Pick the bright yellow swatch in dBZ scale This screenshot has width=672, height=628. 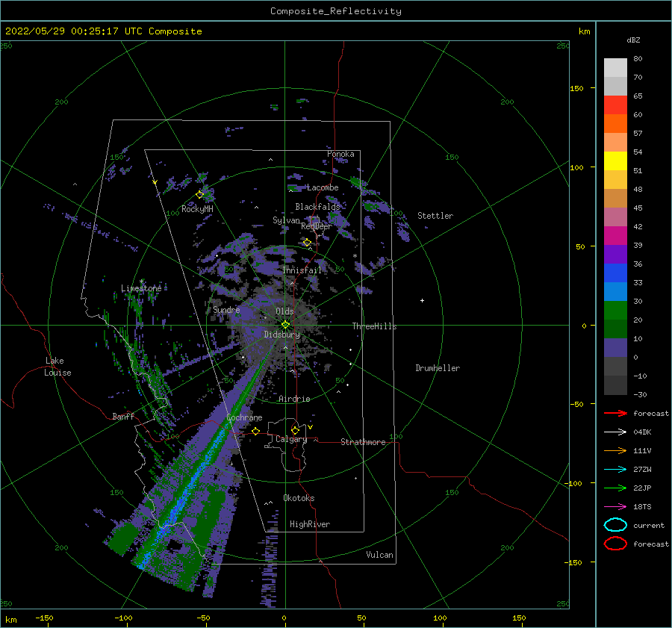pyautogui.click(x=615, y=161)
